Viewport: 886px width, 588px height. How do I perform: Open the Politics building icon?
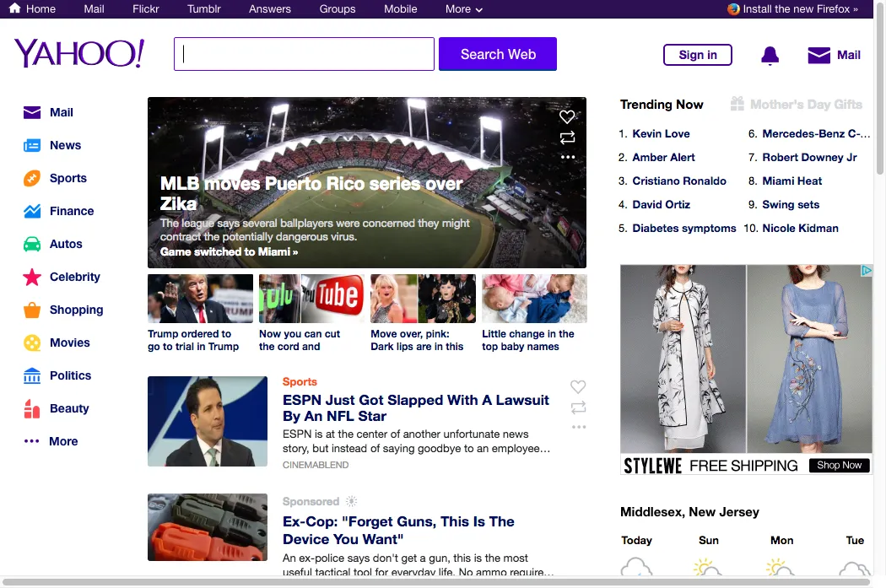(x=32, y=375)
